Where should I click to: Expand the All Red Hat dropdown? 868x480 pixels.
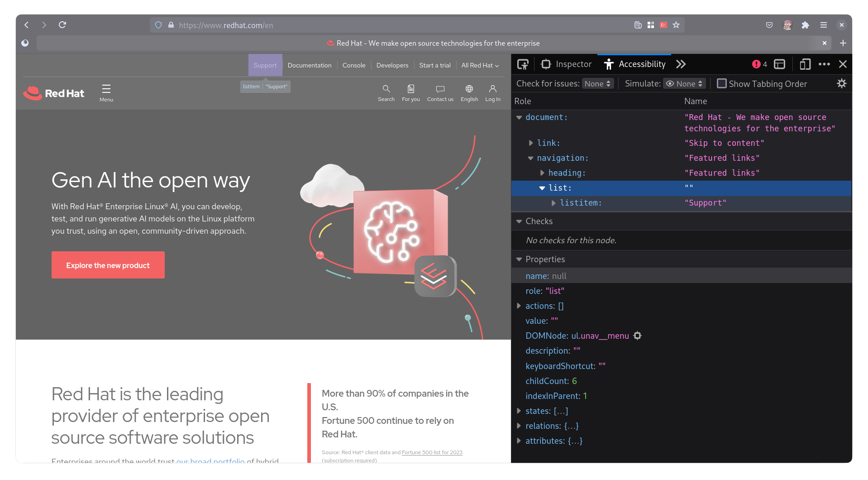479,65
